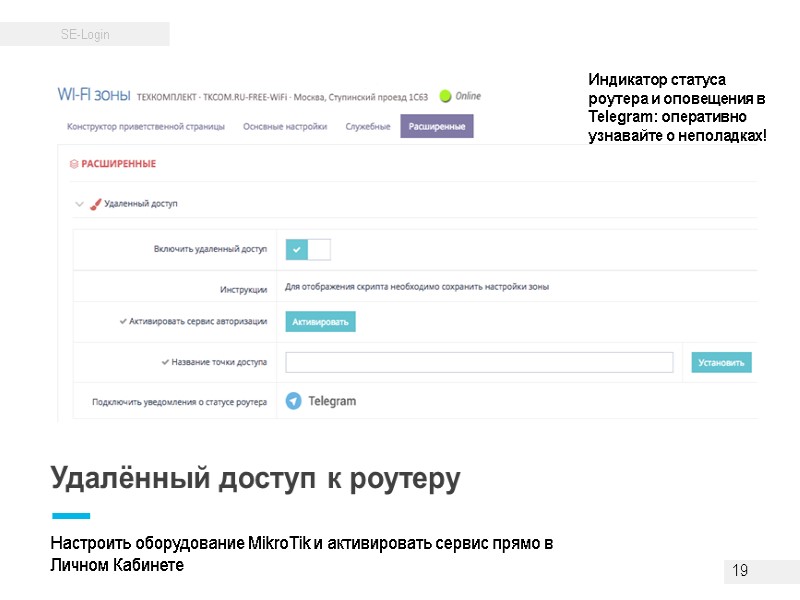Click the Установить button
800x600 pixels.
(x=720, y=362)
